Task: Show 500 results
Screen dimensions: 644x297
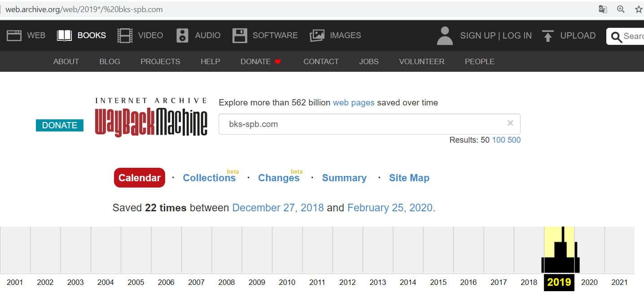Action: tap(514, 140)
